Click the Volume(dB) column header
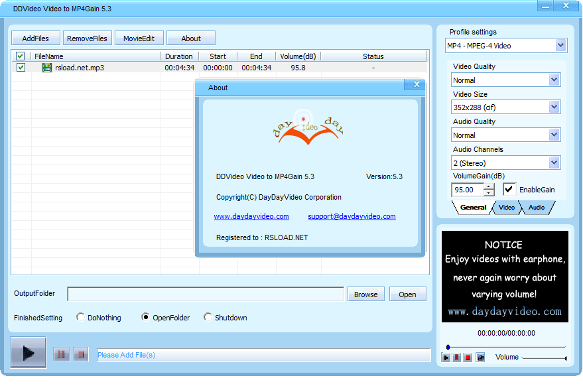The image size is (583, 392). coord(298,56)
